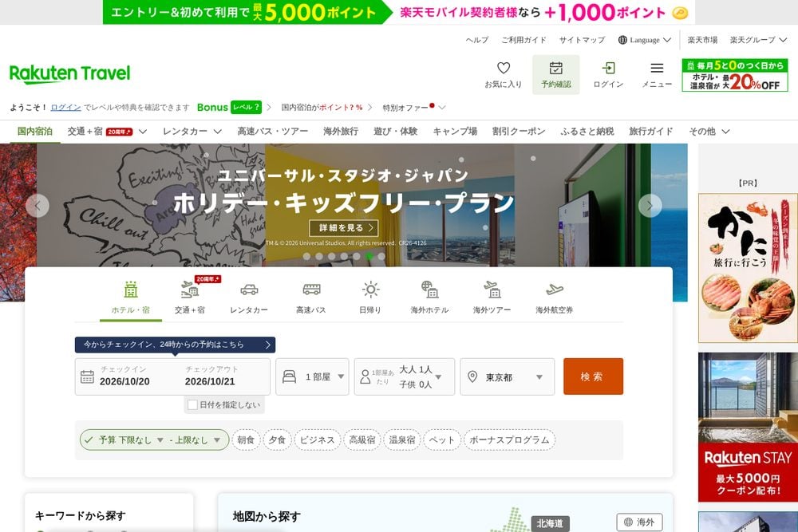Click the Rakuten Travel logo
Image resolution: width=798 pixels, height=532 pixels.
click(69, 73)
